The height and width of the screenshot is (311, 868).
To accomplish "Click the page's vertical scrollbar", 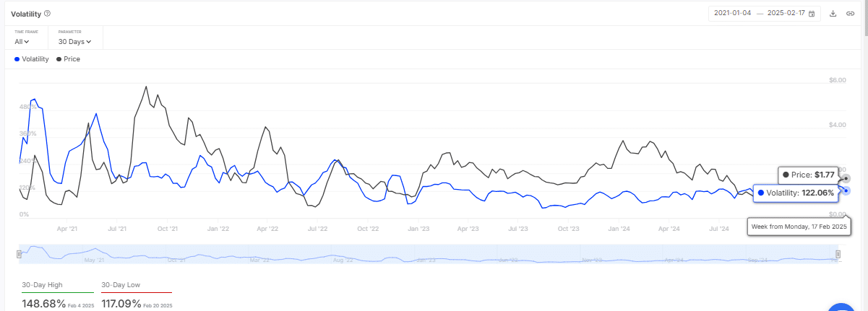I will coord(864,144).
